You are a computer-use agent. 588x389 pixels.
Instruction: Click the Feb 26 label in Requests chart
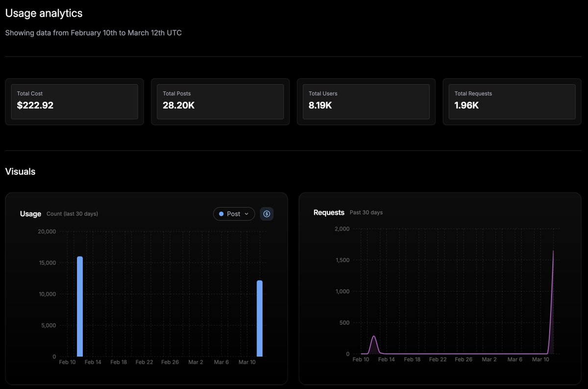pos(464,359)
